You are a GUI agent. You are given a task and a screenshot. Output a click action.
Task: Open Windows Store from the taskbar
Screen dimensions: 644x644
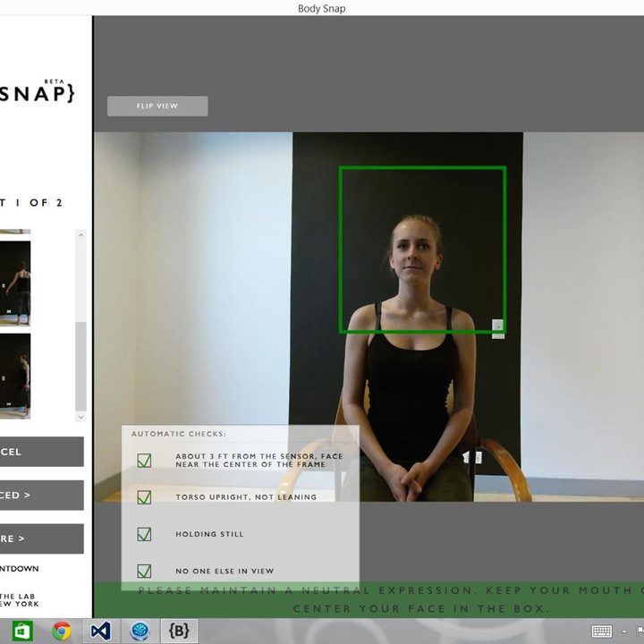22,631
